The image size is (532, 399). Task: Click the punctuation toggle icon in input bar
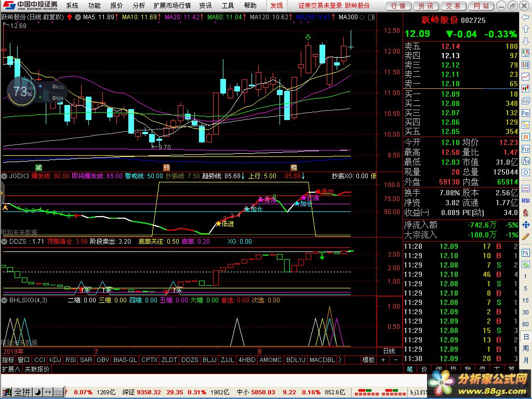pos(48,393)
